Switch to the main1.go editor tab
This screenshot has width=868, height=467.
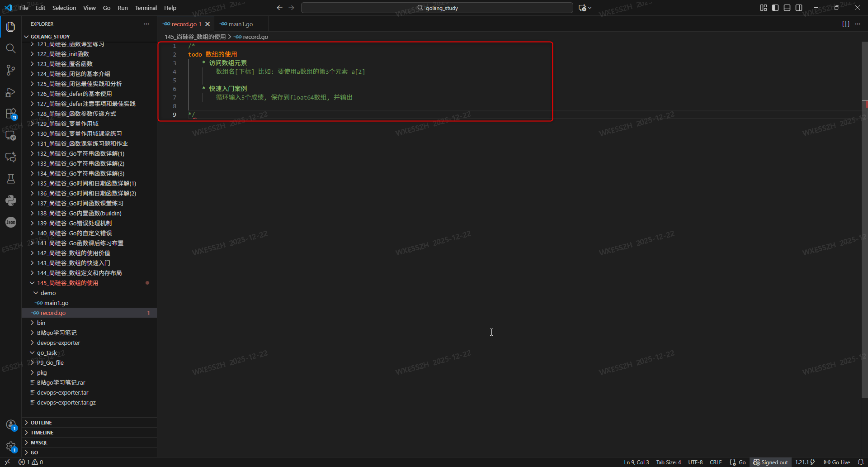[x=241, y=24]
